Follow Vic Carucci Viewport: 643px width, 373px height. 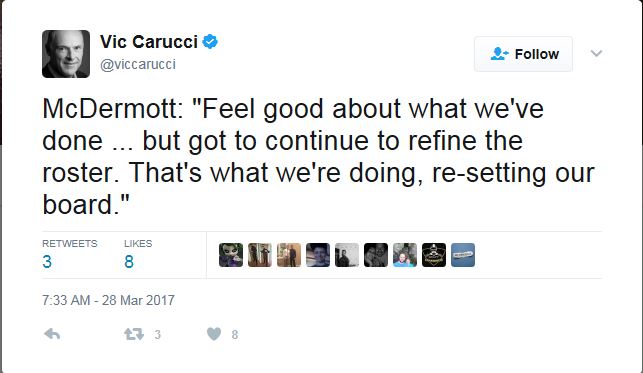point(523,54)
